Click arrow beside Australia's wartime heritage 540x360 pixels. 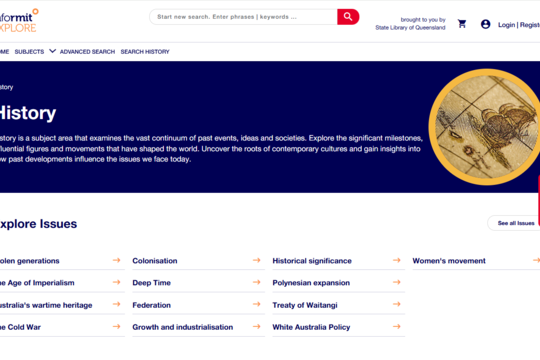coord(116,304)
